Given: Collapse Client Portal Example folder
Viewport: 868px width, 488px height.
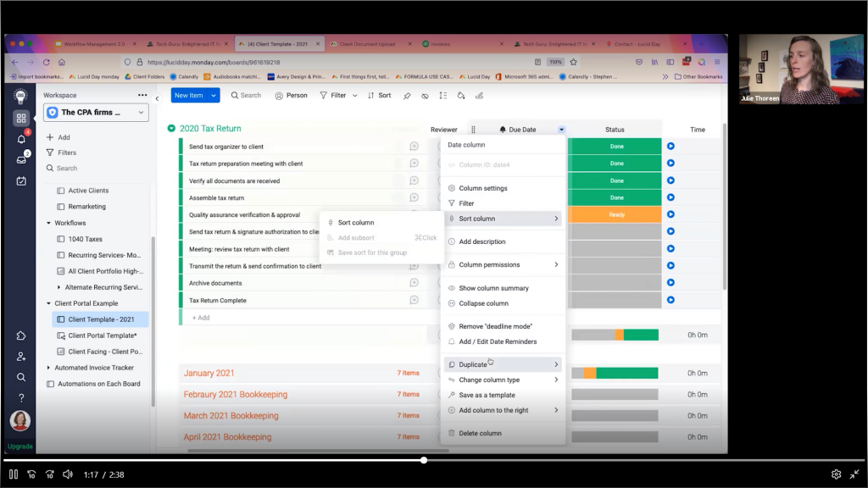Looking at the screenshot, I should coord(48,303).
